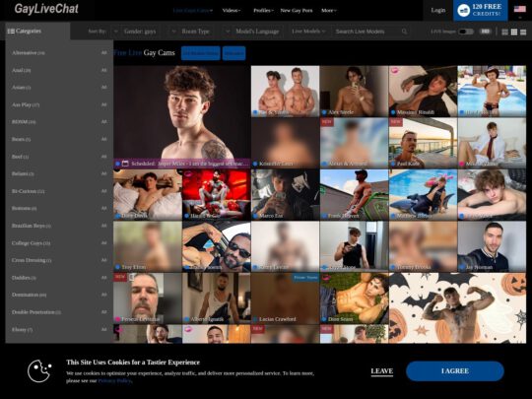Click All next to Brazilian Boys category
Viewport: 532px width, 399px height.
[103, 226]
